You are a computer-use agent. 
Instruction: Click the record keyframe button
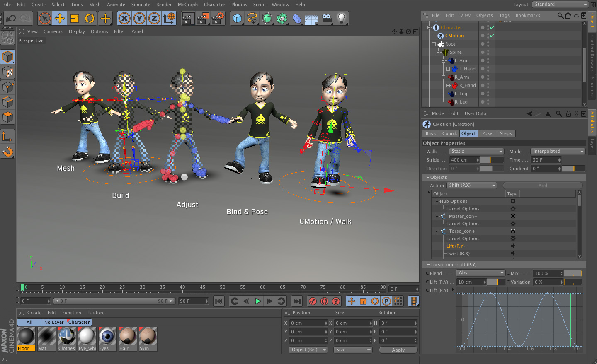tap(313, 301)
